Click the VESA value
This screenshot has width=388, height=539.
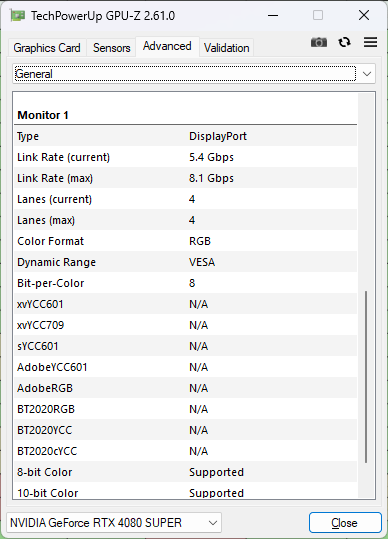(x=202, y=262)
